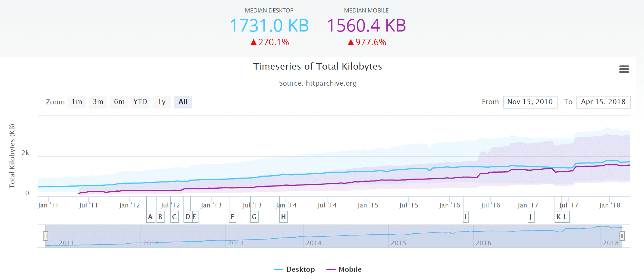Open the J event marker
Viewport: 644px width, 279px height.
531,217
